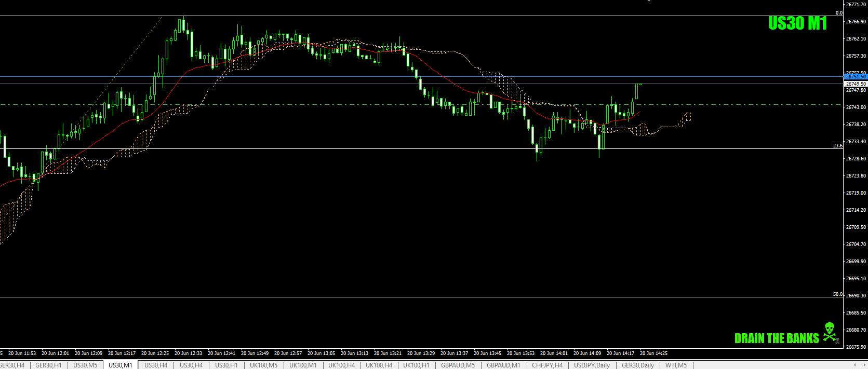
Task: Click the 20 Jun 13:45 time label
Action: tap(488, 353)
